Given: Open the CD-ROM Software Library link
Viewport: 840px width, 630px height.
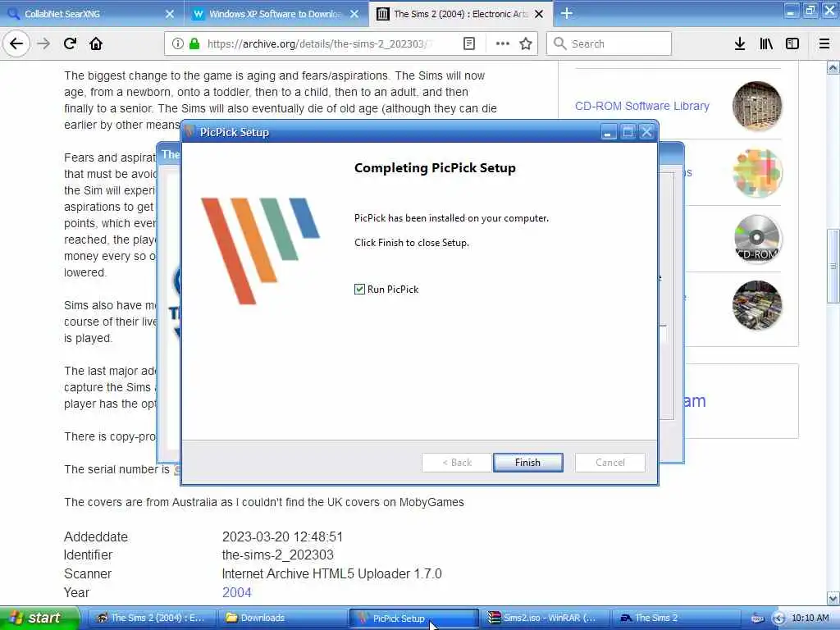Looking at the screenshot, I should click(641, 106).
